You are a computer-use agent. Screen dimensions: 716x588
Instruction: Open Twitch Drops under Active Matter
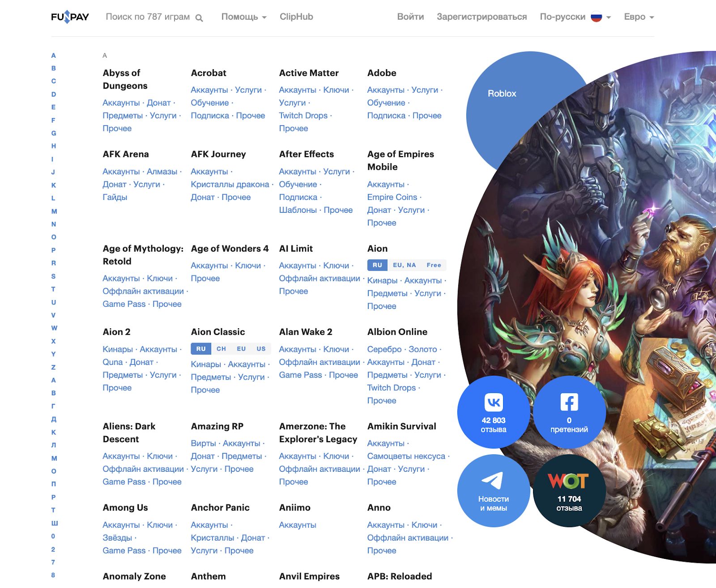pos(303,115)
